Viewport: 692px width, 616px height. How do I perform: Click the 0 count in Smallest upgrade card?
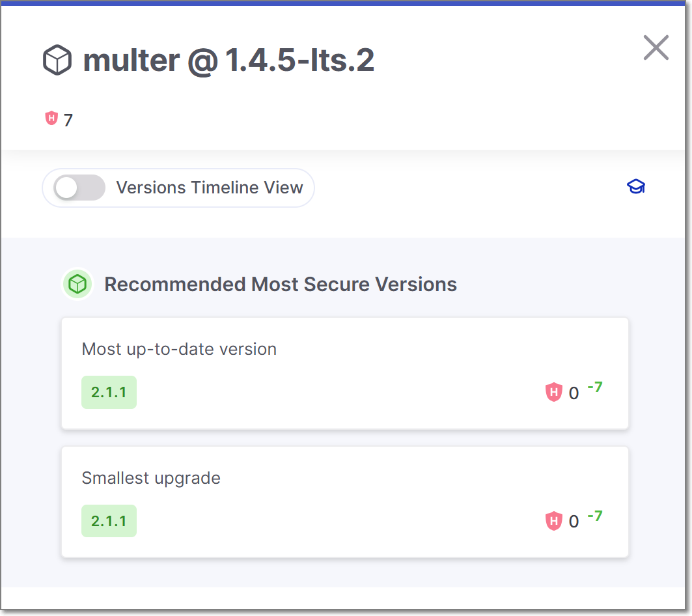[574, 522]
